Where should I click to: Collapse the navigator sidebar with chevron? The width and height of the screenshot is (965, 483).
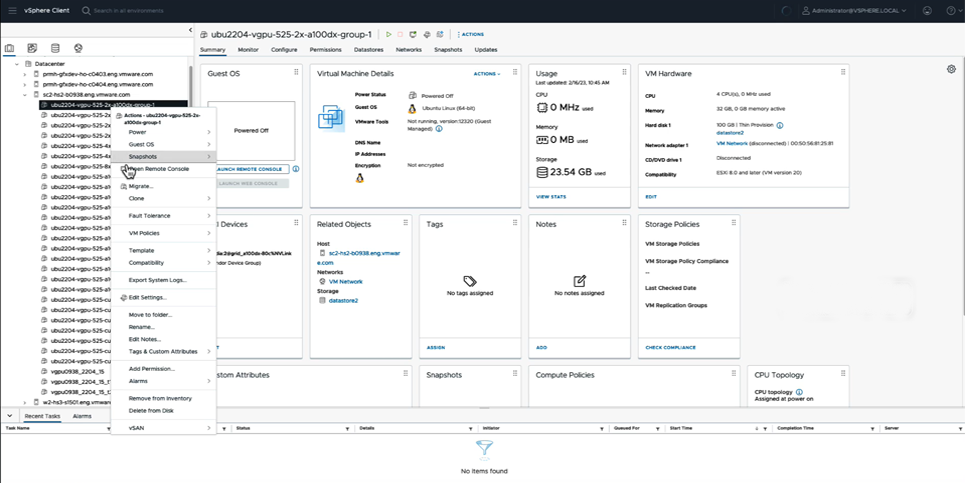(x=190, y=30)
